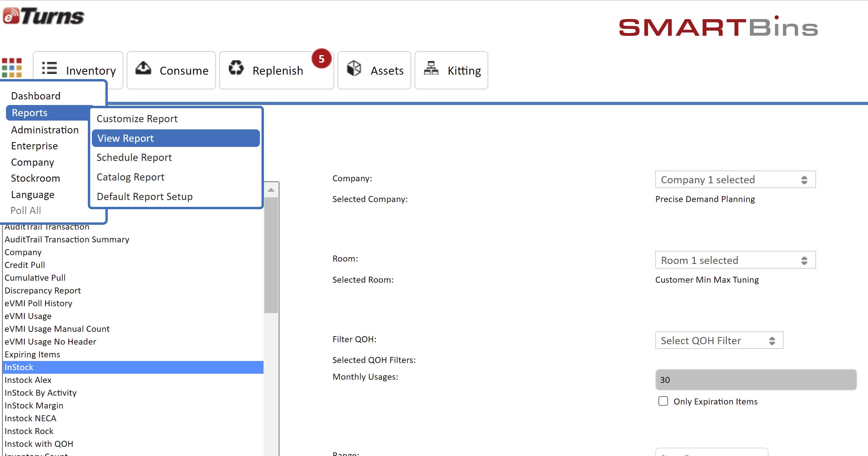Click the Kitting hierarchy icon
This screenshot has width=868, height=456.
tap(431, 68)
